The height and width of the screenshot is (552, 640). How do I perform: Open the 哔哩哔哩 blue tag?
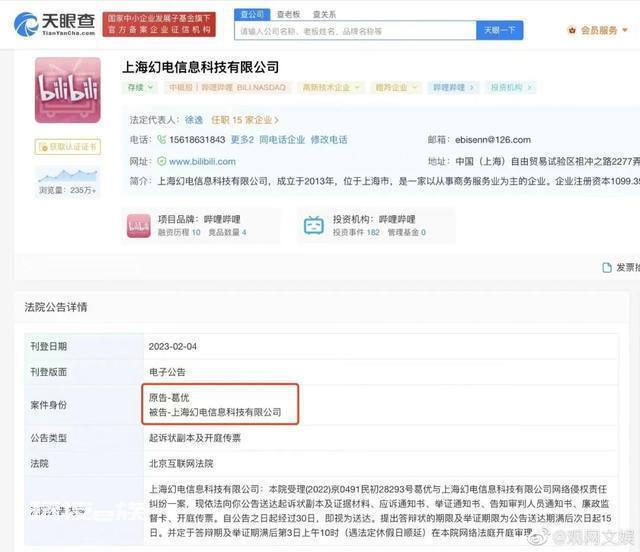point(453,87)
